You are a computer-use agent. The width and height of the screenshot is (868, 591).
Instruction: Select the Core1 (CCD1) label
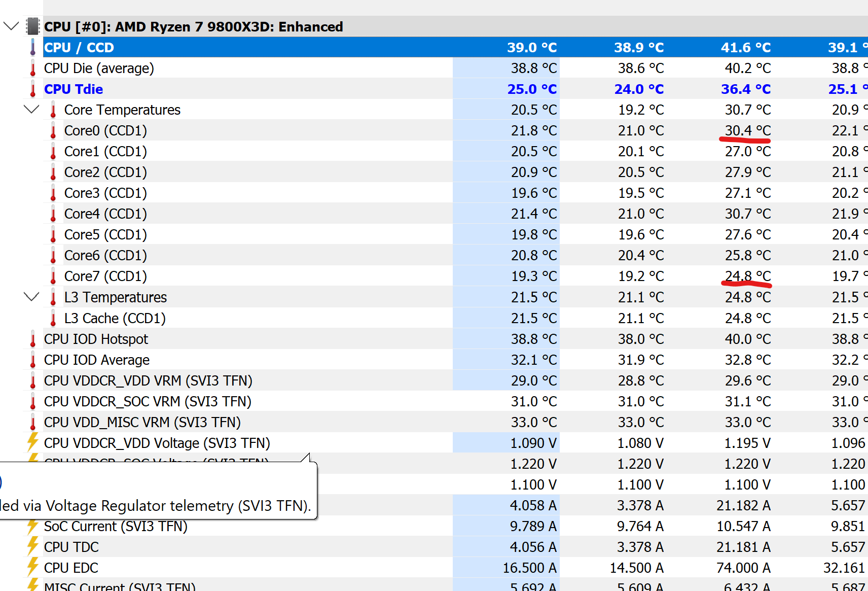click(x=105, y=151)
